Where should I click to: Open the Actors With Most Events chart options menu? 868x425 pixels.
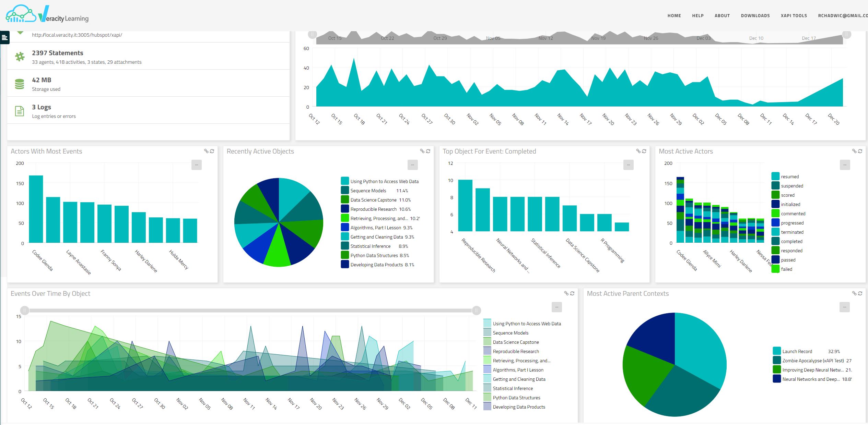(196, 165)
